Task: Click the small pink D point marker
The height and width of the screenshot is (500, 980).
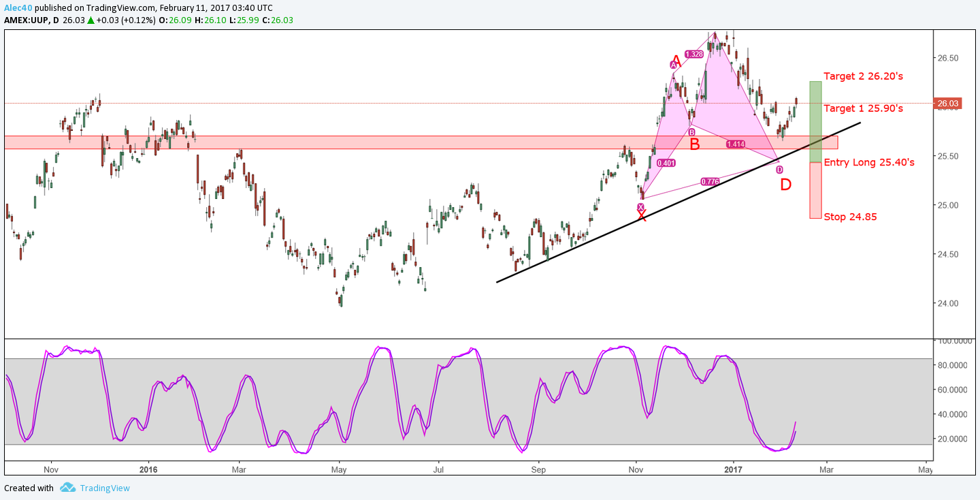Action: coord(779,169)
